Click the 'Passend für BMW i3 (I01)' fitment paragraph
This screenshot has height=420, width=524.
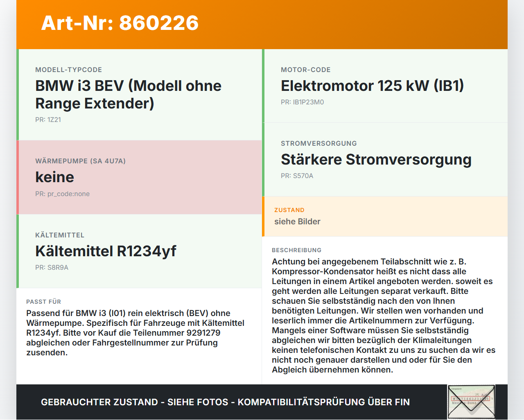pos(136,333)
